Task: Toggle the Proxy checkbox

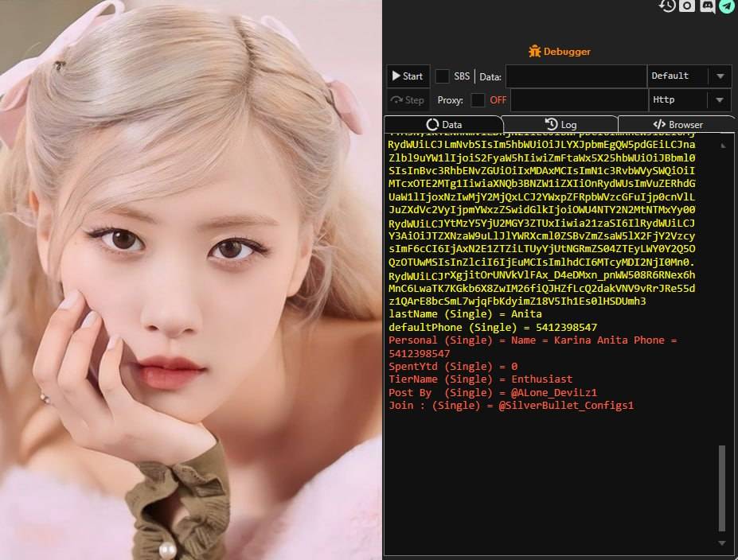Action: pyautogui.click(x=478, y=100)
